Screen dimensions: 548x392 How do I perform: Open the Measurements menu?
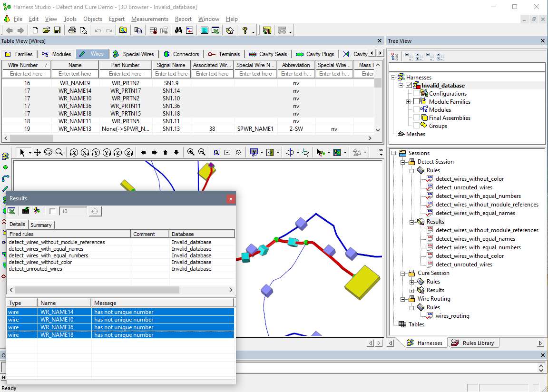149,19
